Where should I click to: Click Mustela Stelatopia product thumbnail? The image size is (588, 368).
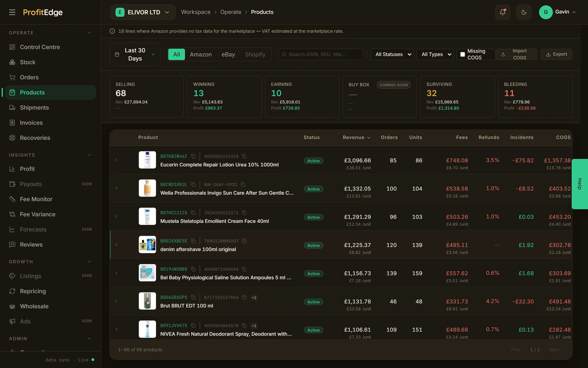(x=147, y=216)
